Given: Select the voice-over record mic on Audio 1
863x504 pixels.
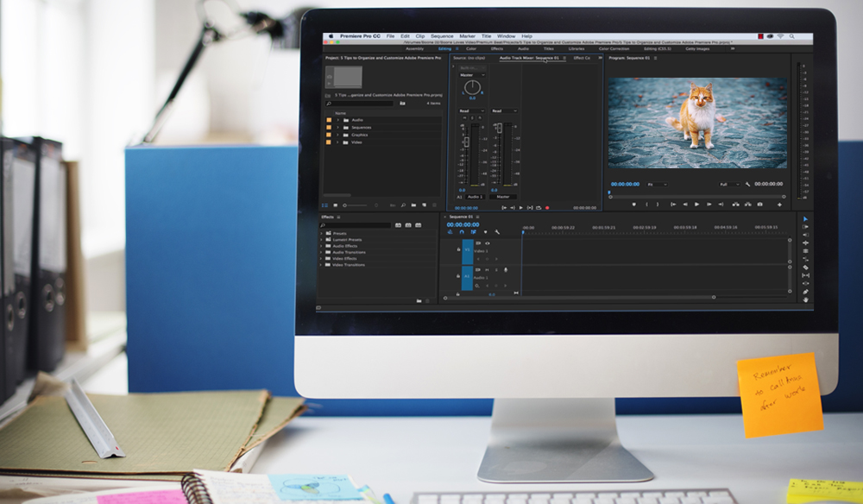Looking at the screenshot, I should (x=506, y=270).
